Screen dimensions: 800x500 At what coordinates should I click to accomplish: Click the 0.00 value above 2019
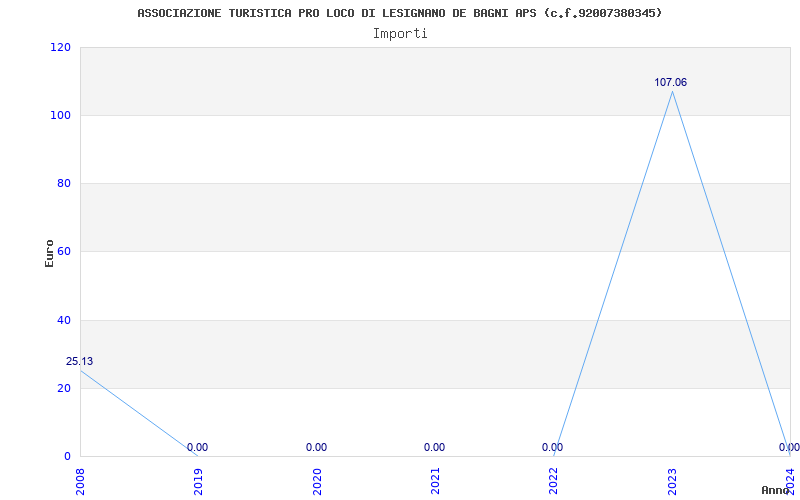pos(197,447)
